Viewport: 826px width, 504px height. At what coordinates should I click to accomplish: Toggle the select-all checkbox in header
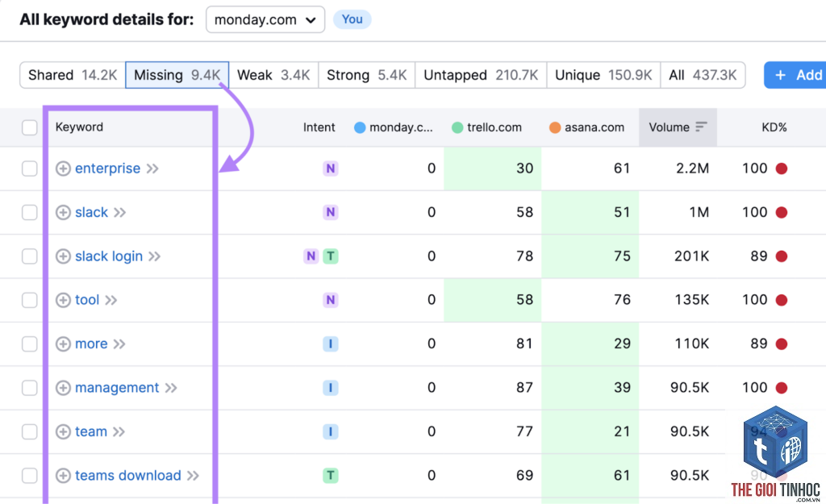(x=30, y=127)
